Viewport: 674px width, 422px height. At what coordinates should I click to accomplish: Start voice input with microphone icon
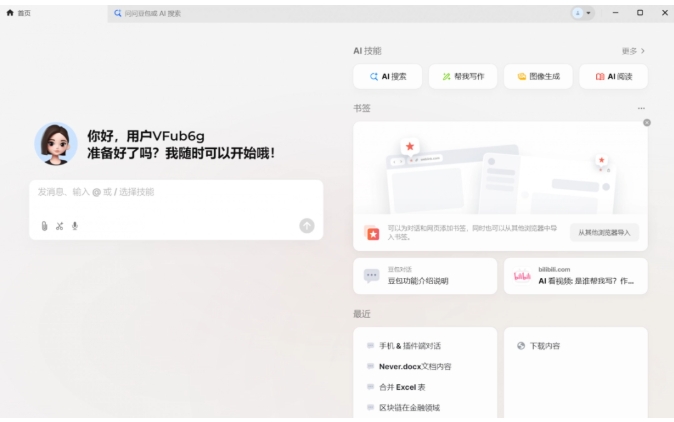pos(75,226)
